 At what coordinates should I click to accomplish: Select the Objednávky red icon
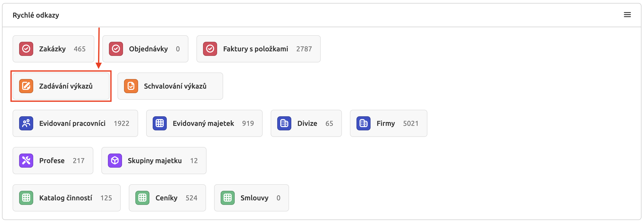point(116,49)
